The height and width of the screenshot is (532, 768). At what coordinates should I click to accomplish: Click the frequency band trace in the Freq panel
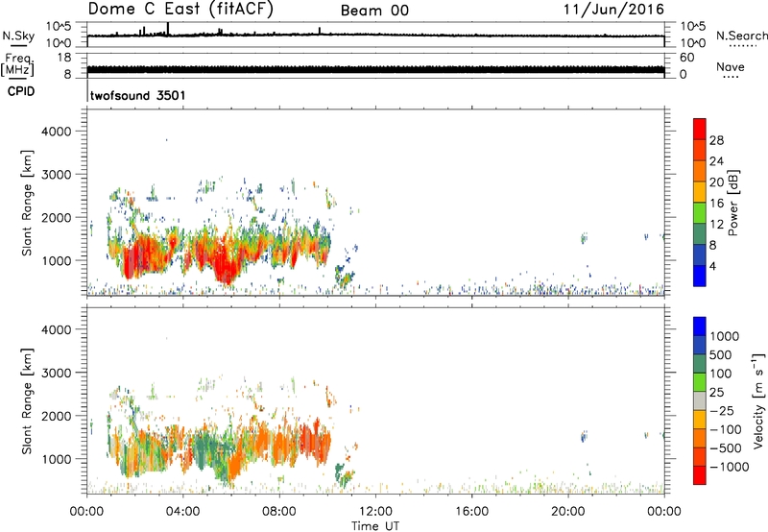click(375, 69)
